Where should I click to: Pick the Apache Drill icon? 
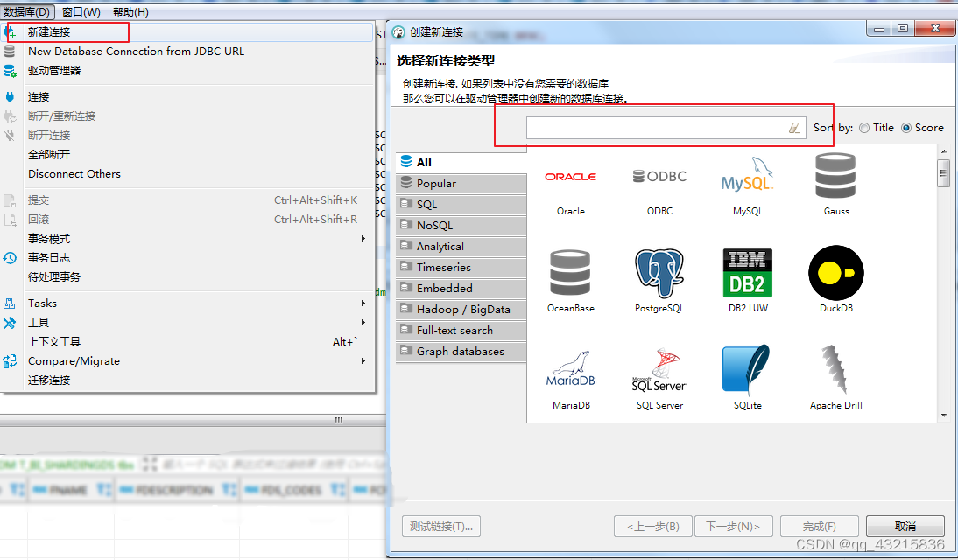[835, 369]
